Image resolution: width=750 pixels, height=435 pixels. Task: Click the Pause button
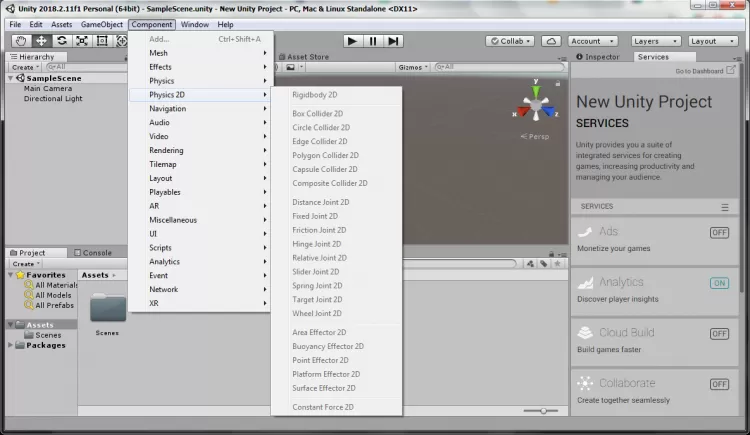click(x=373, y=41)
